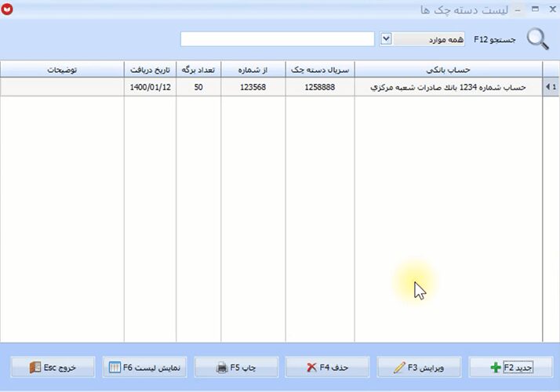
Task: Click the چاپ F5 print button
Action: tap(236, 367)
